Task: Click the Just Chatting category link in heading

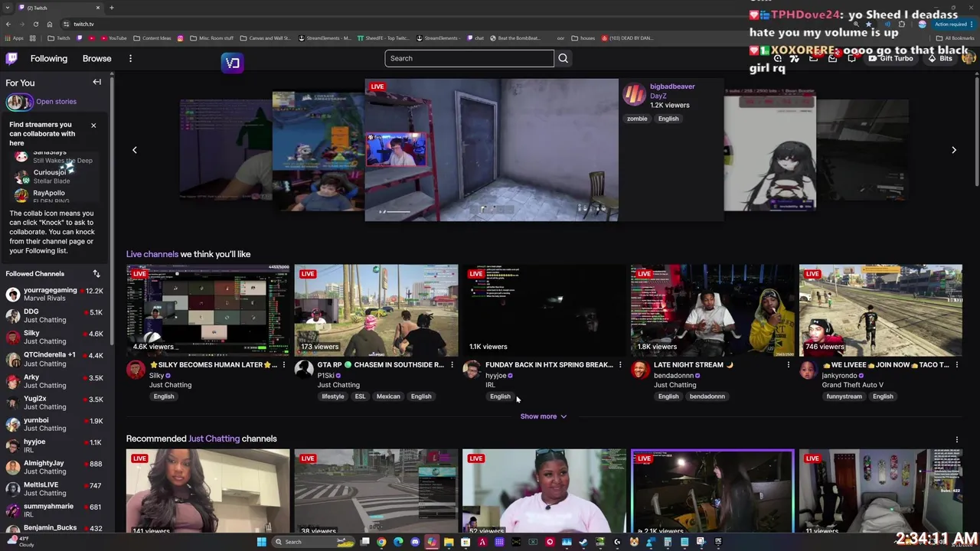Action: click(214, 439)
